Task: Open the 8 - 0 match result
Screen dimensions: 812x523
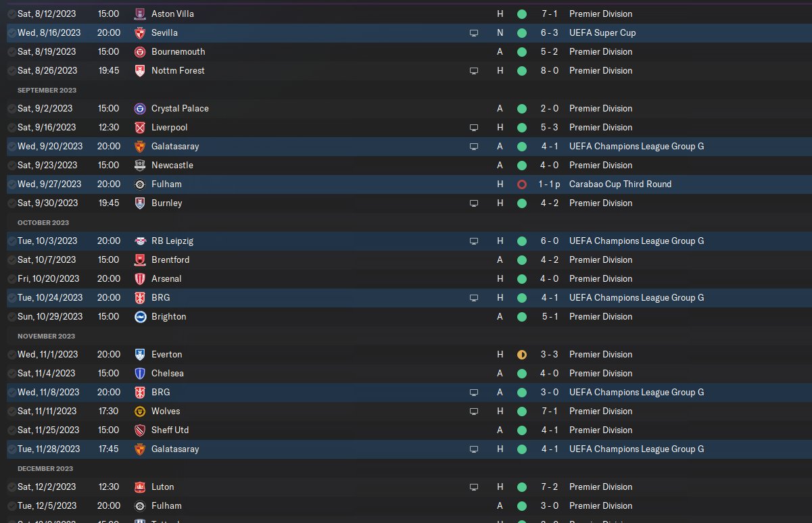Action: click(550, 70)
